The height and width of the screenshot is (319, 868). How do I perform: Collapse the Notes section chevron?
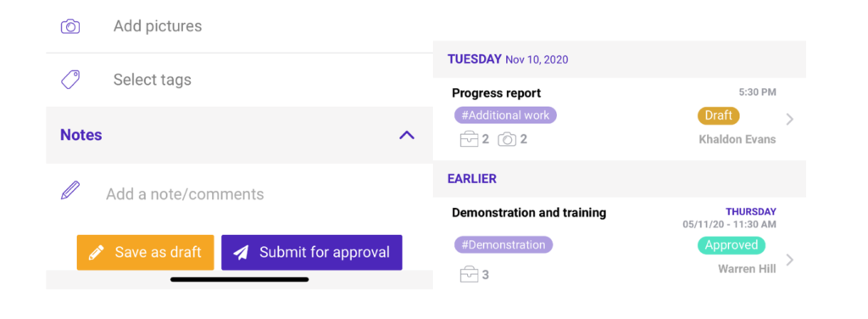407,135
